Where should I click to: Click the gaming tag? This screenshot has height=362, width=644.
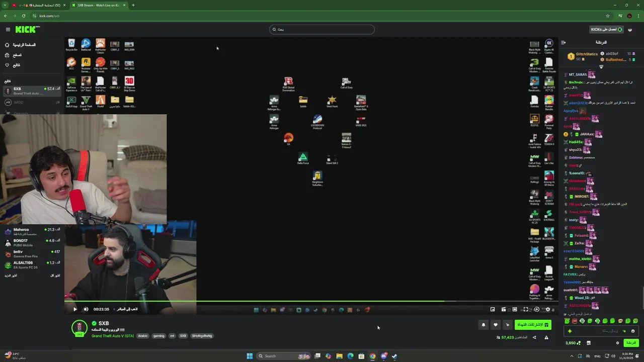click(158, 336)
